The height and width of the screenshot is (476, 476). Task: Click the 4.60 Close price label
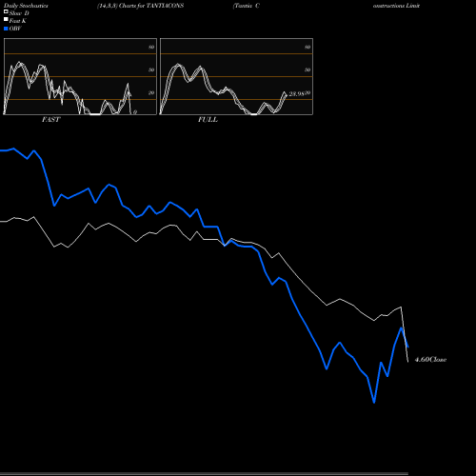coord(430,360)
